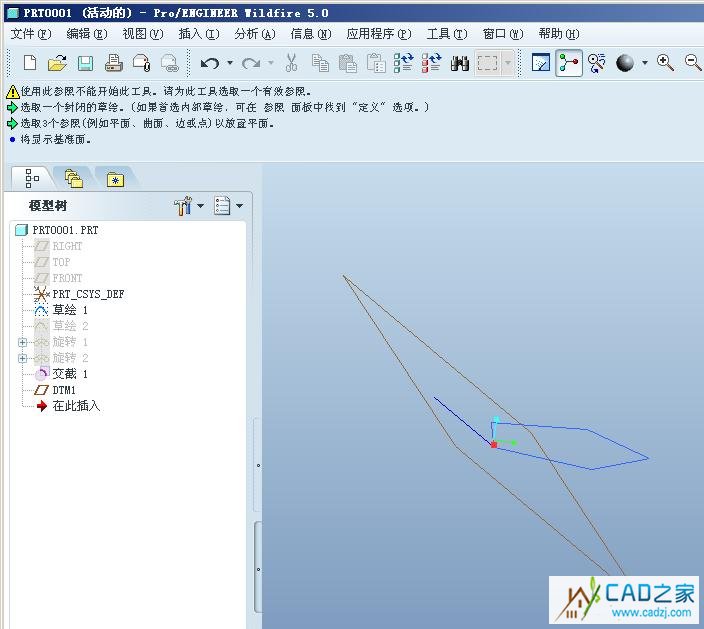Click the Save disk icon
Image resolution: width=704 pixels, height=629 pixels.
85,63
